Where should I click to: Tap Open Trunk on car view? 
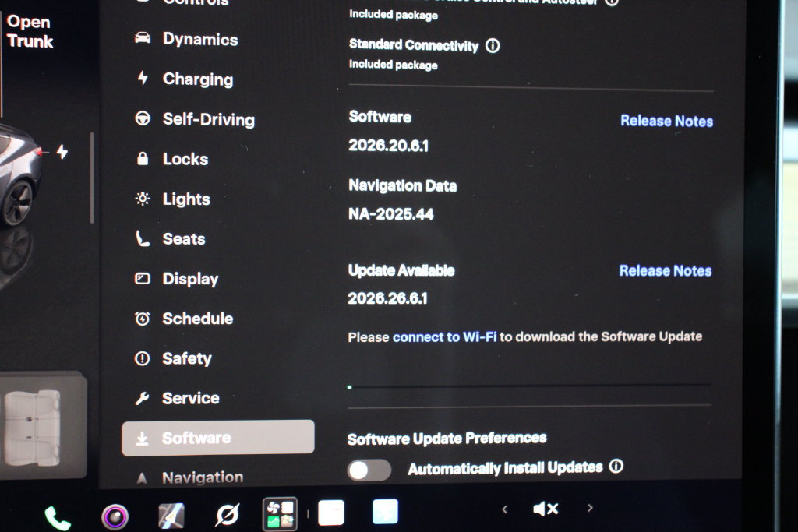(29, 31)
